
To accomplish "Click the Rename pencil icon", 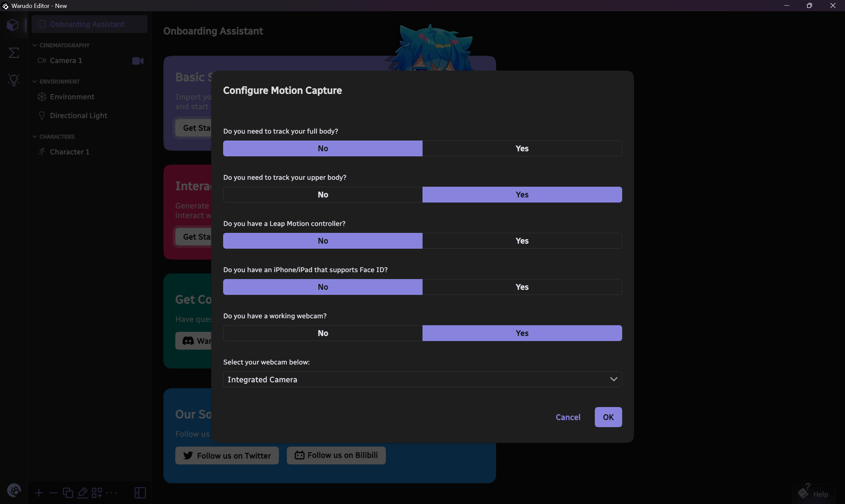I will click(x=83, y=493).
